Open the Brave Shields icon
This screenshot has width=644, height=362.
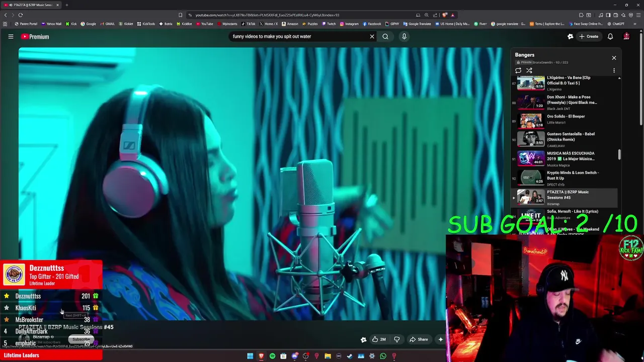pyautogui.click(x=445, y=15)
